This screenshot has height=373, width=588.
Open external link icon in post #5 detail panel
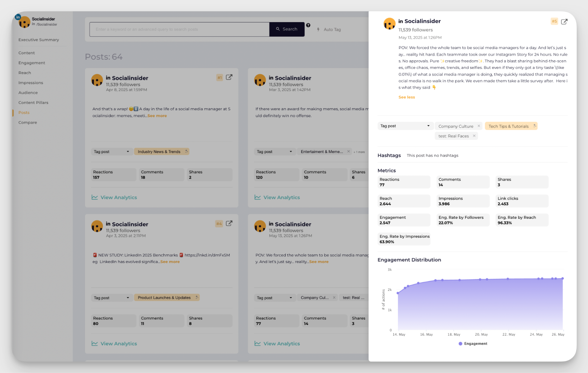click(564, 21)
